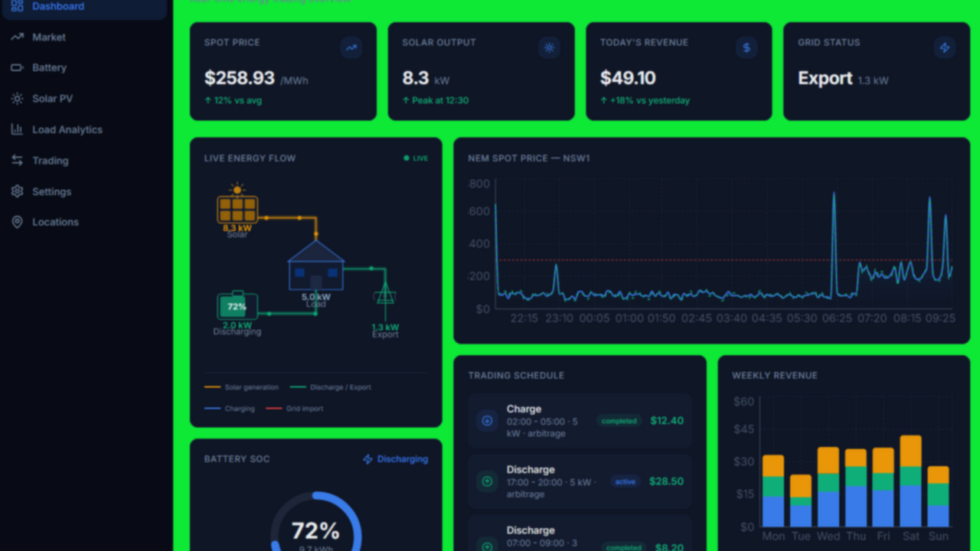This screenshot has width=980, height=551.
Task: Select the Charge 02:00 - 05:00 schedule row
Action: coord(580,421)
